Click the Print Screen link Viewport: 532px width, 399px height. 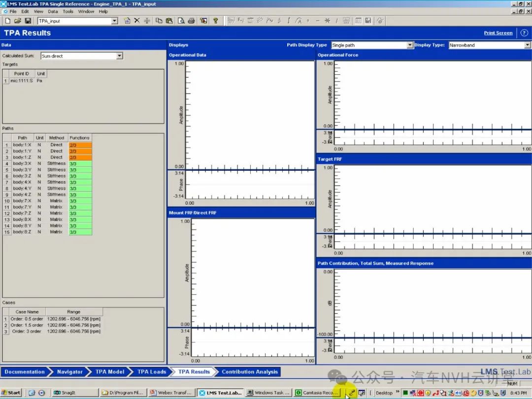coord(498,33)
